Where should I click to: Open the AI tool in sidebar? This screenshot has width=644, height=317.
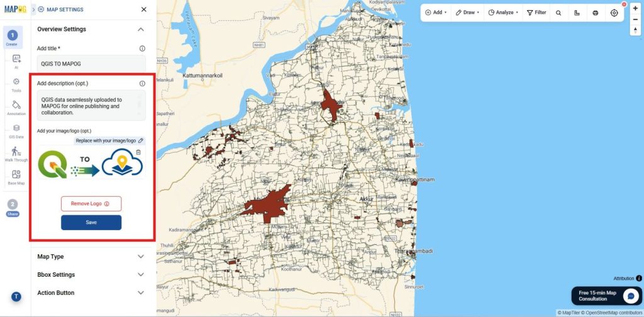[16, 61]
